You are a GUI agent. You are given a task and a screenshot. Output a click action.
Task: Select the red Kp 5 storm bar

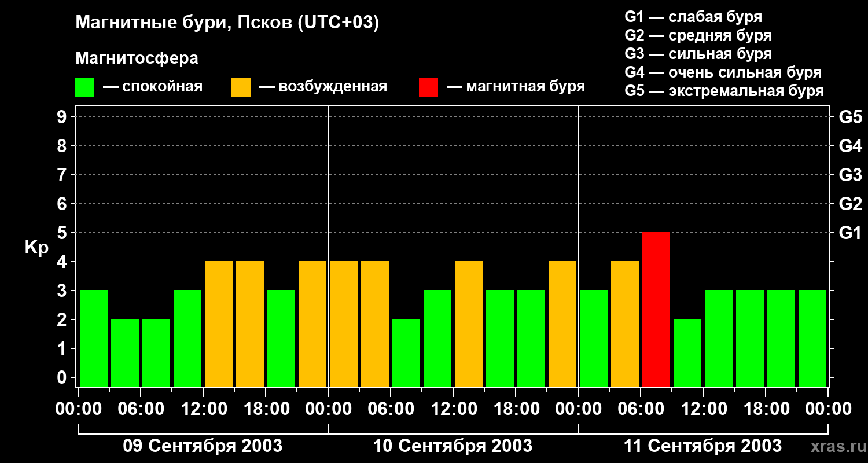656,309
